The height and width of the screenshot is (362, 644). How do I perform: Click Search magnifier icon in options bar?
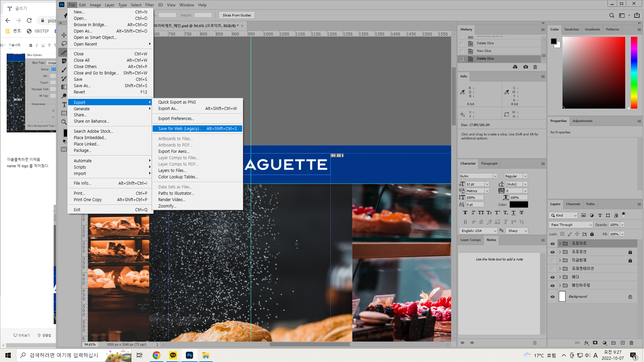coord(612,15)
